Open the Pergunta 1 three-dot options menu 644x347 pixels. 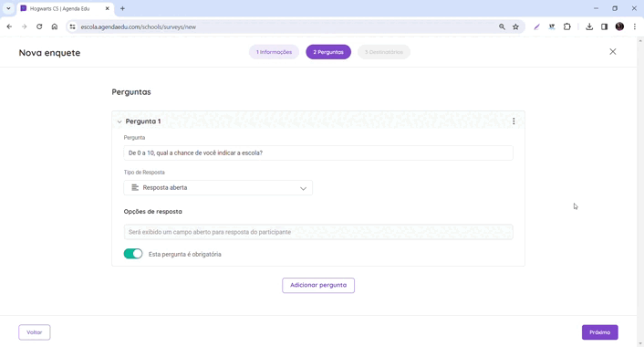[x=514, y=121]
